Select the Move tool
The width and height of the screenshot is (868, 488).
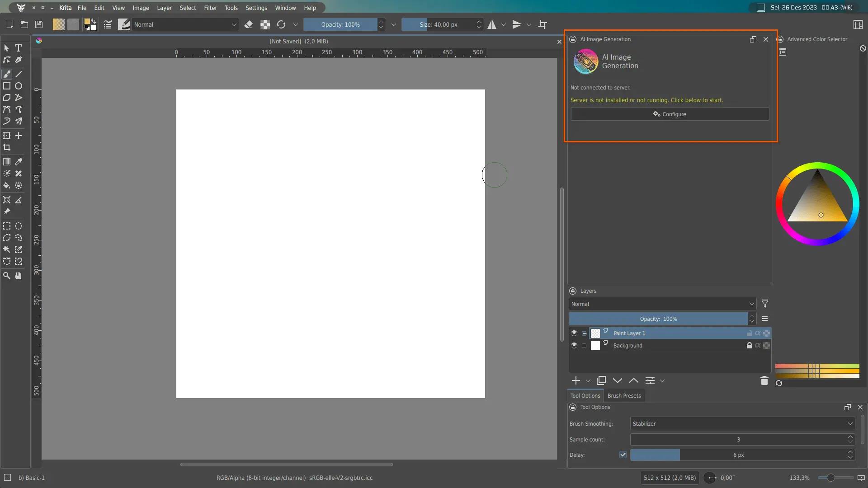pos(19,136)
